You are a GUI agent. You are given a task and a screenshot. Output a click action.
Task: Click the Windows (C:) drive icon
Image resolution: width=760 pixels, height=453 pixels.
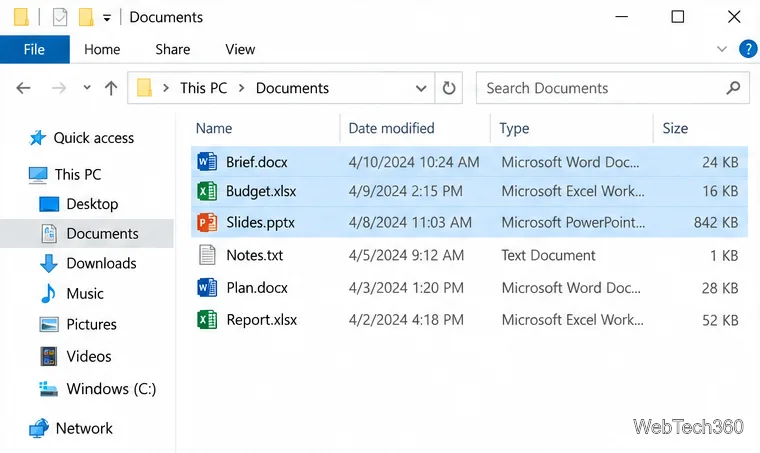[48, 389]
